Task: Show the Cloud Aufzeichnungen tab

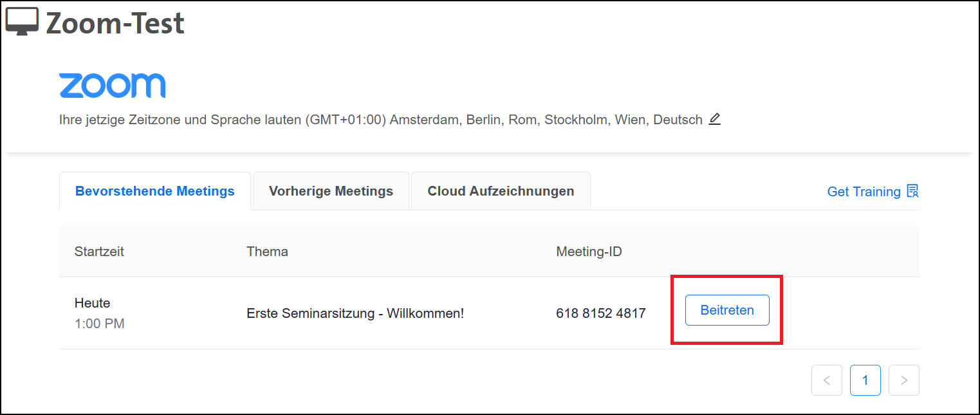Action: click(501, 191)
